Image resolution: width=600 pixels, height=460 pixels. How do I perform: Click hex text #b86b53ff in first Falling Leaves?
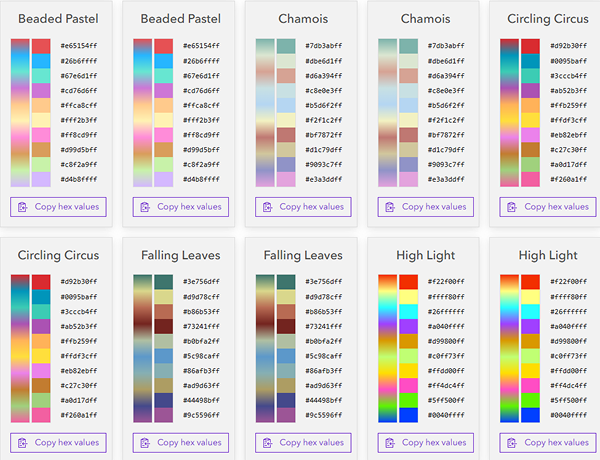(x=201, y=312)
